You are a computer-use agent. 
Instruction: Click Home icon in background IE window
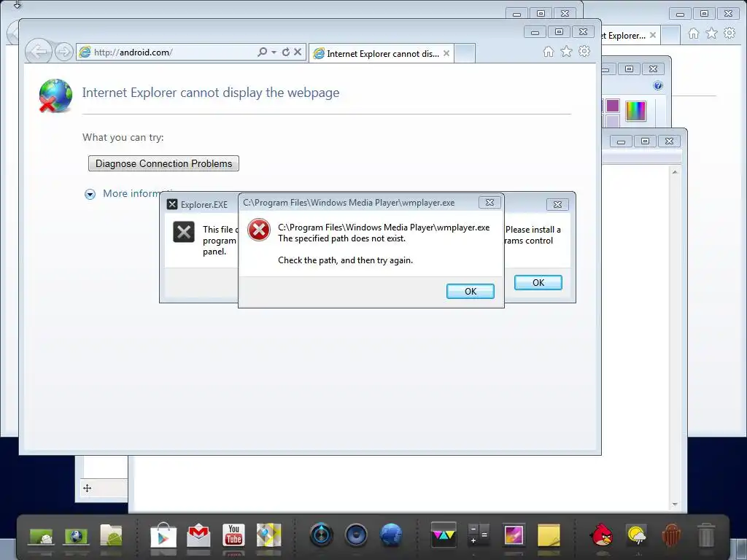694,33
